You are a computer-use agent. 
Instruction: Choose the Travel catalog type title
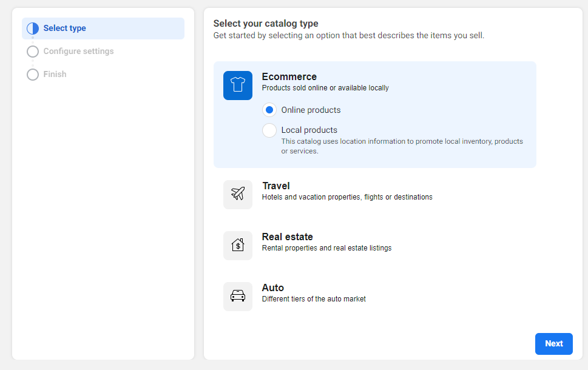click(x=275, y=186)
